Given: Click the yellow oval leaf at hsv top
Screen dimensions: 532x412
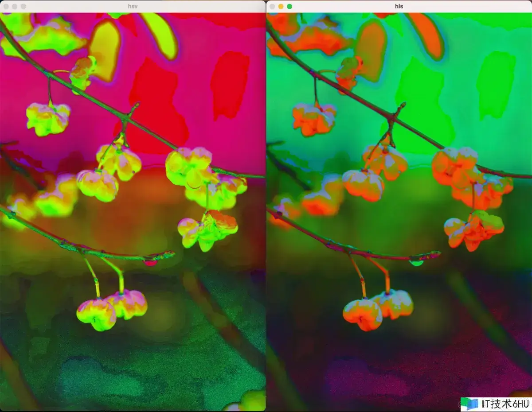Looking at the screenshot, I should pos(105,49).
